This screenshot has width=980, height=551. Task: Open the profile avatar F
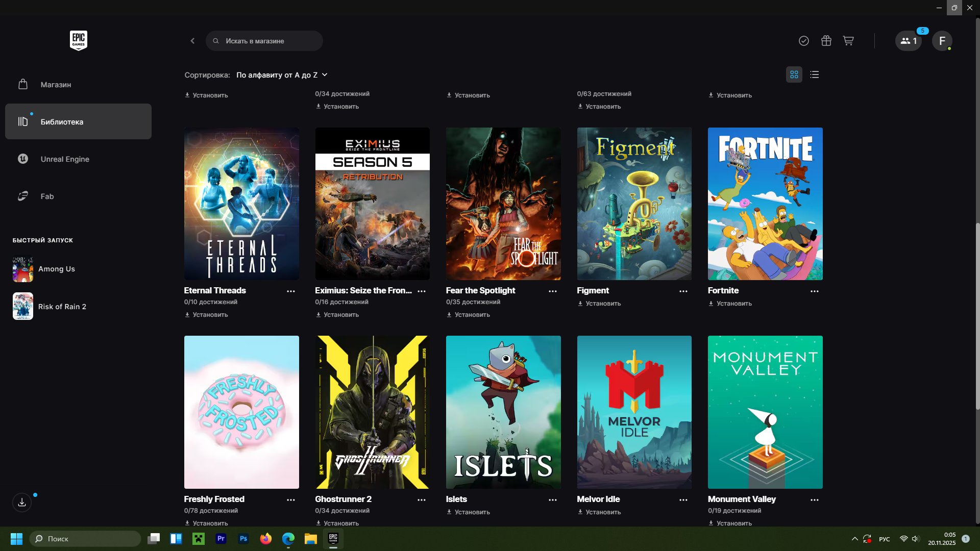(942, 41)
